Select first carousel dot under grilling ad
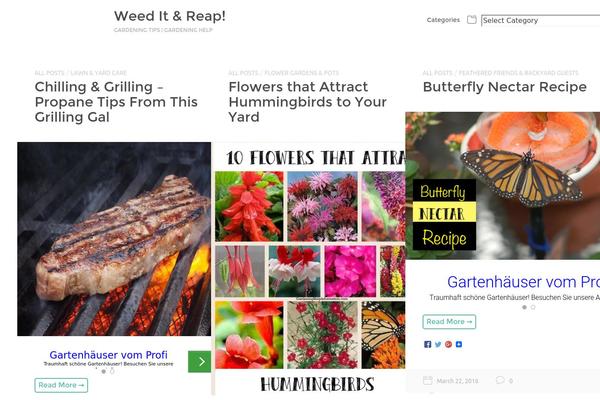The width and height of the screenshot is (600, 400). 103,371
